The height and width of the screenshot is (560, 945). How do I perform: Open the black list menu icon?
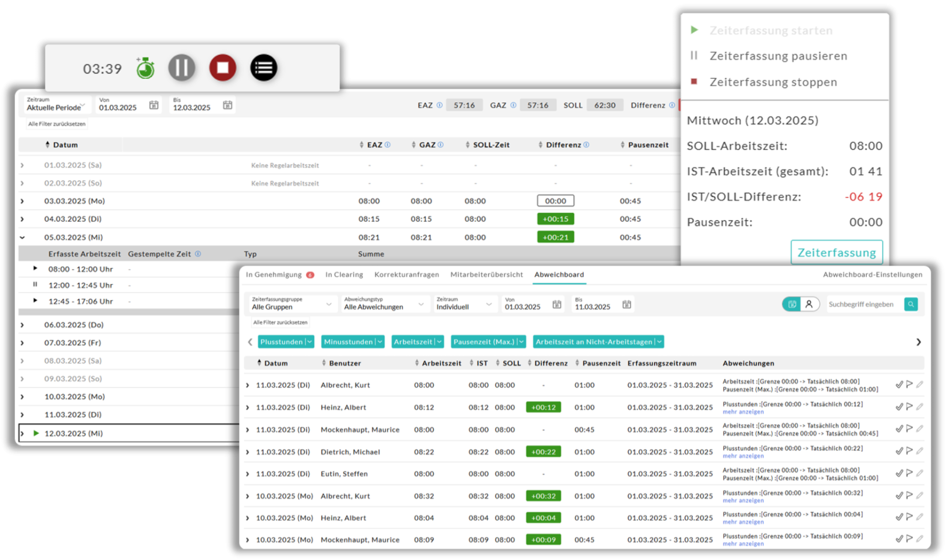coord(264,68)
